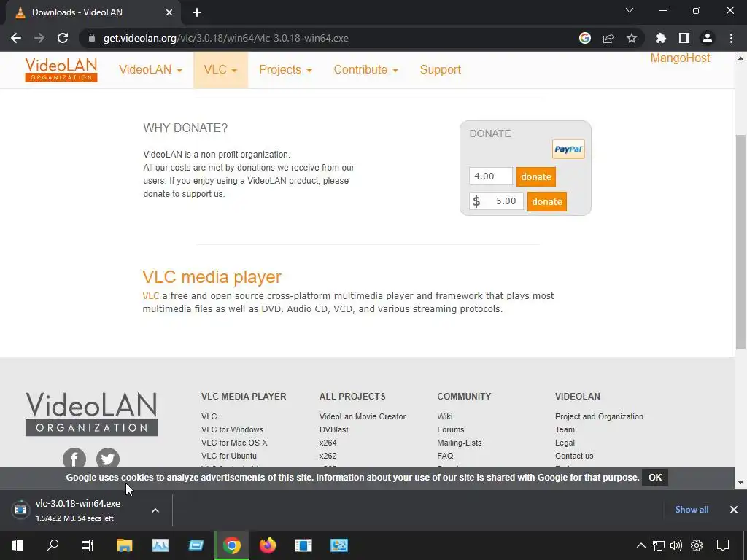Open the FAQ link
Viewport: 747px width, 560px height.
click(x=445, y=456)
